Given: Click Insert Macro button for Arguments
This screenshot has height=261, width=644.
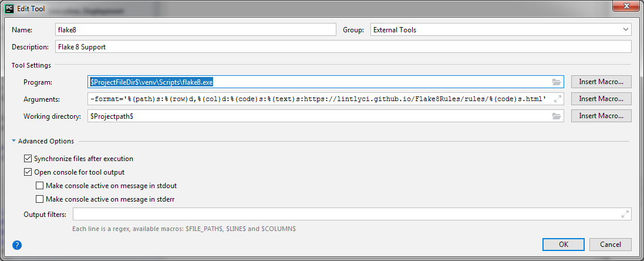Looking at the screenshot, I should (601, 99).
